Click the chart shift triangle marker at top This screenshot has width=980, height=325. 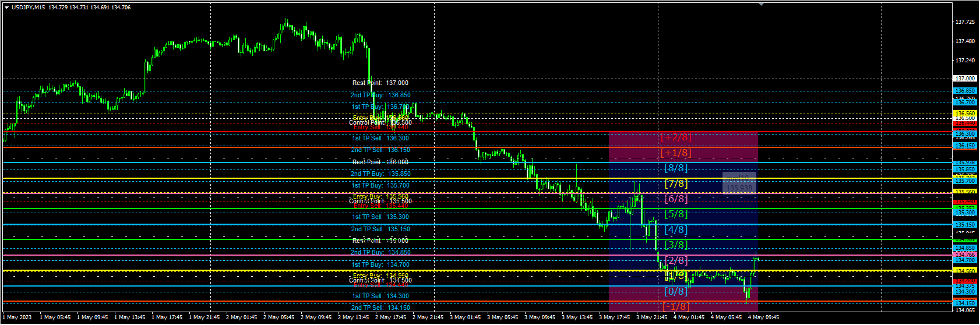click(761, 4)
